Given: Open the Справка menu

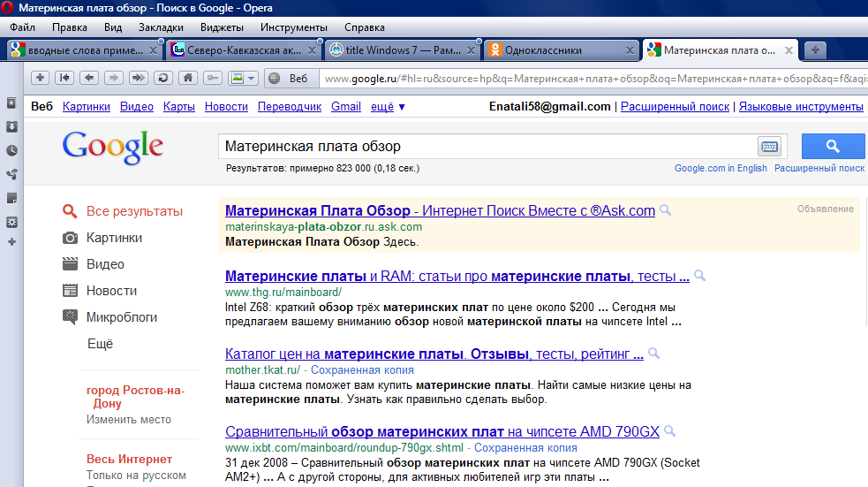Looking at the screenshot, I should tap(365, 27).
